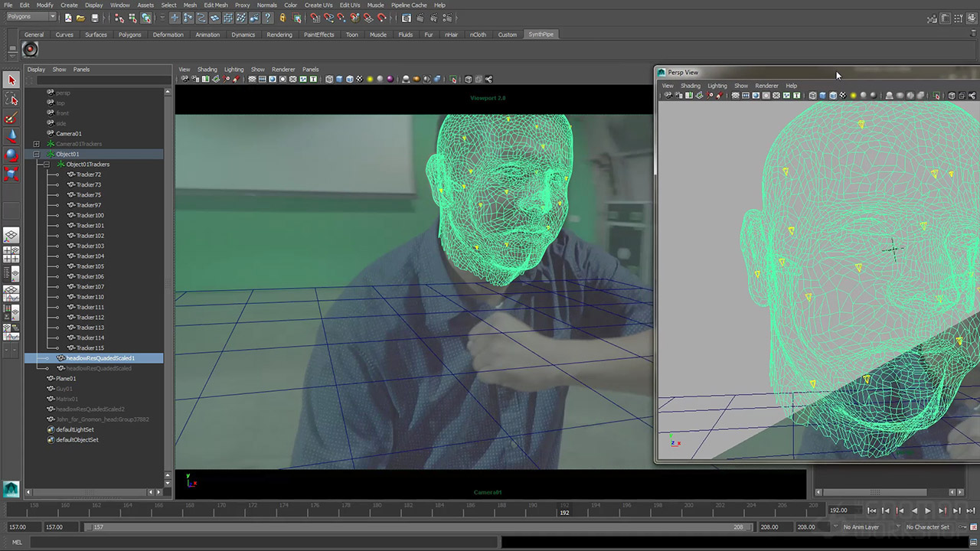The width and height of the screenshot is (980, 551).
Task: Toggle the grid display in viewport toolbar
Action: (x=252, y=79)
